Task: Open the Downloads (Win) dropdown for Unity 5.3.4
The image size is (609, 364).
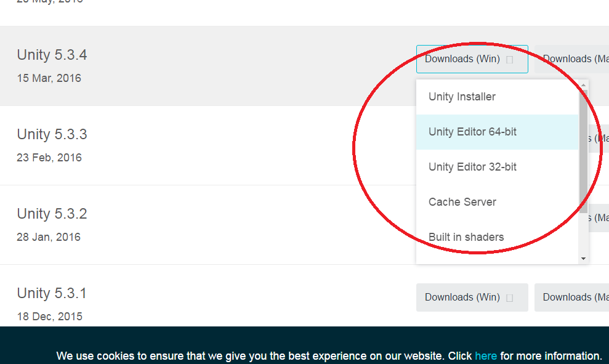Action: pyautogui.click(x=472, y=59)
